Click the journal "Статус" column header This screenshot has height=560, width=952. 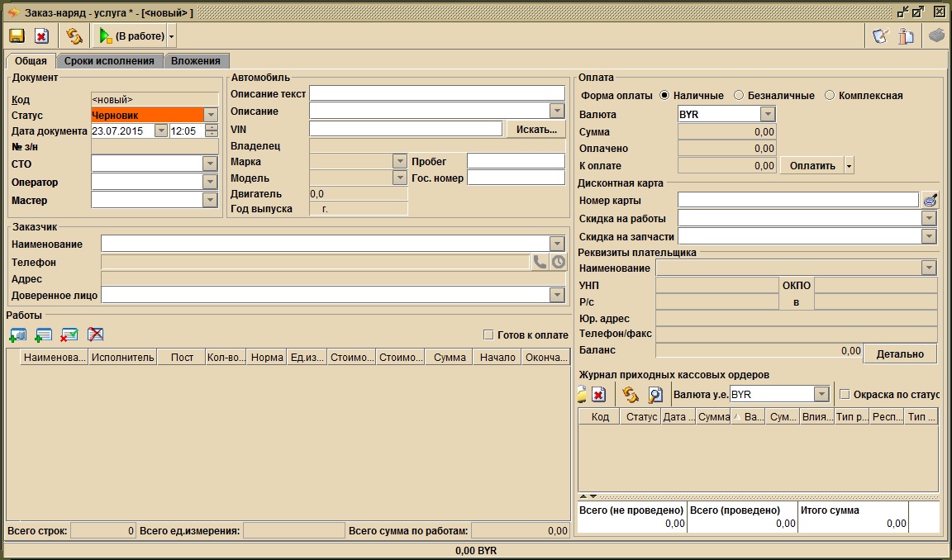click(x=641, y=417)
